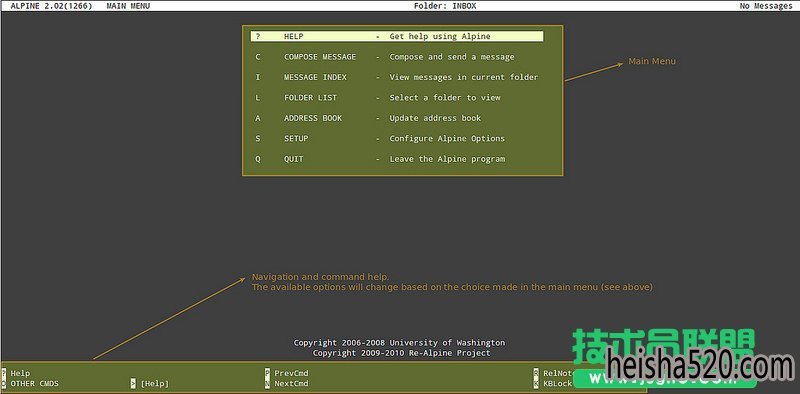Click the 'Folder: INBOX' status text
Image resolution: width=800 pixels, height=394 pixels.
pos(446,6)
